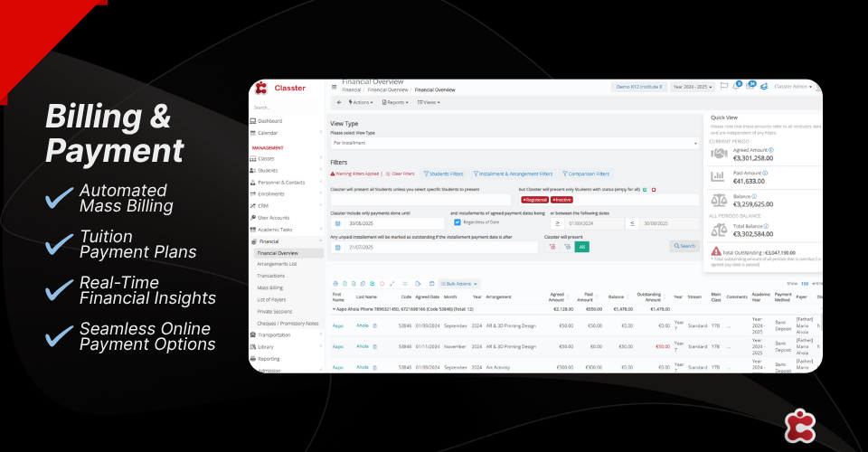This screenshot has width=868, height=452.
Task: Click the info icon next to Paid Amount
Action: click(x=765, y=174)
